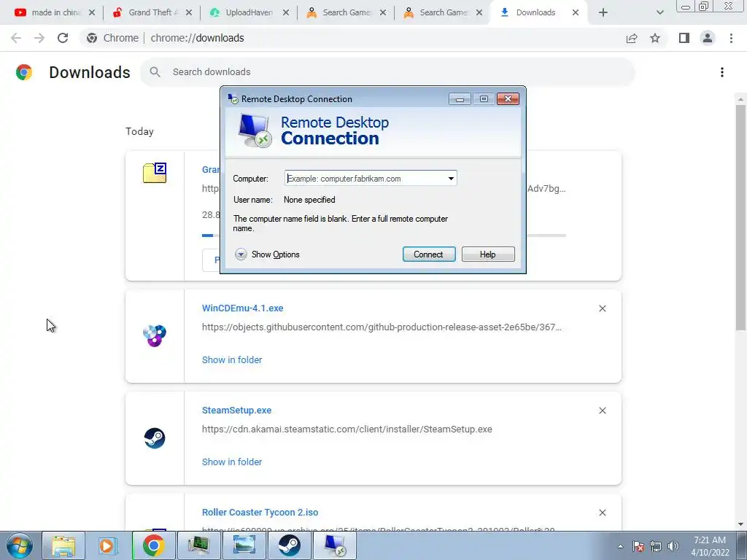Open the Chrome main menu (three dots)
Image resolution: width=747 pixels, height=560 pixels.
click(731, 38)
